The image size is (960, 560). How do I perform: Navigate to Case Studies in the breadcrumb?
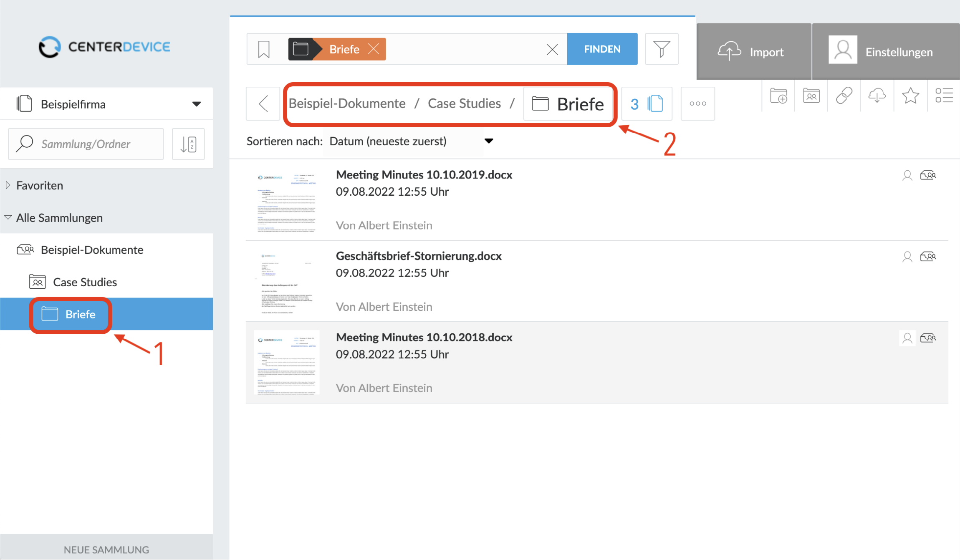tap(464, 103)
